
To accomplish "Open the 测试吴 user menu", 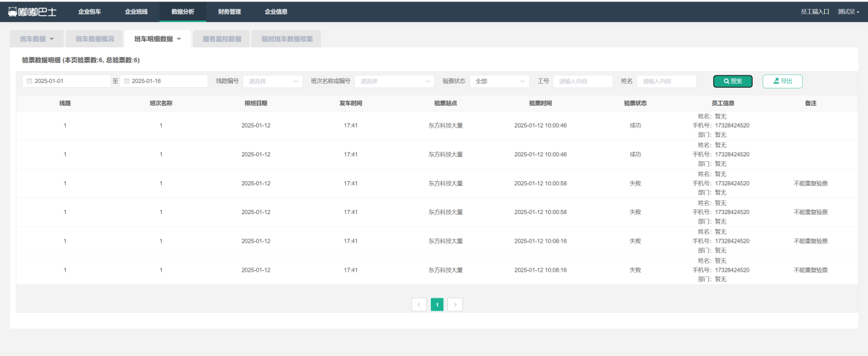I will coord(848,12).
